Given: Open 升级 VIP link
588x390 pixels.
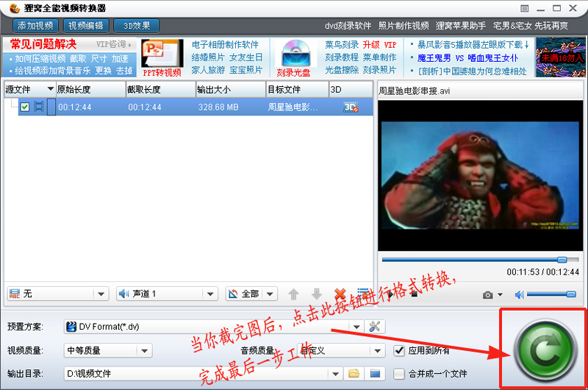Looking at the screenshot, I should [x=379, y=45].
